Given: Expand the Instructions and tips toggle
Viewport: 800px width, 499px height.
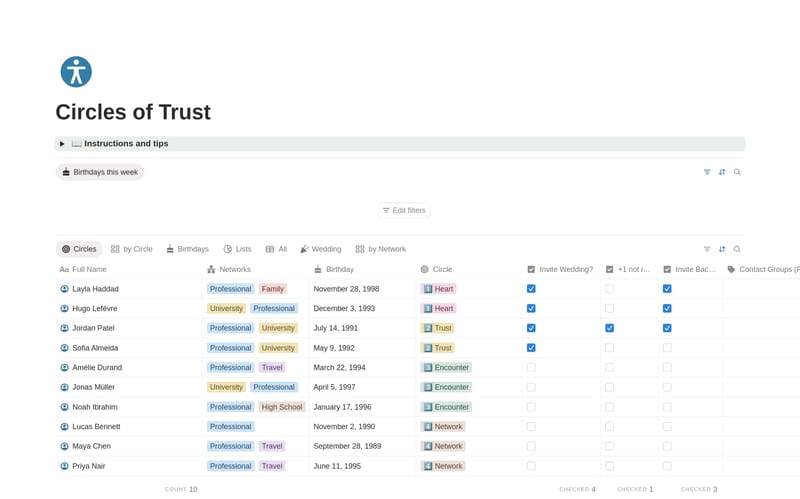Looking at the screenshot, I should (62, 144).
